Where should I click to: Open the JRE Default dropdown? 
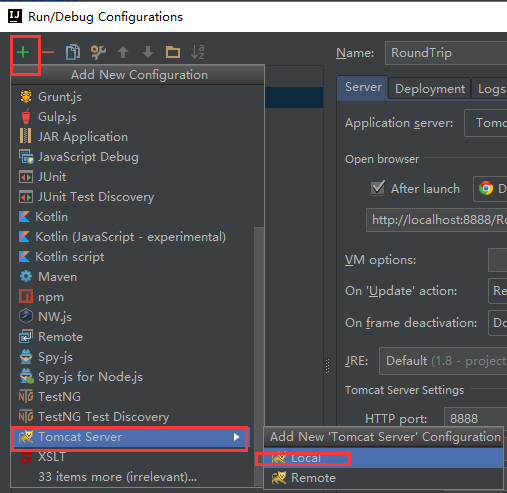coord(443,361)
